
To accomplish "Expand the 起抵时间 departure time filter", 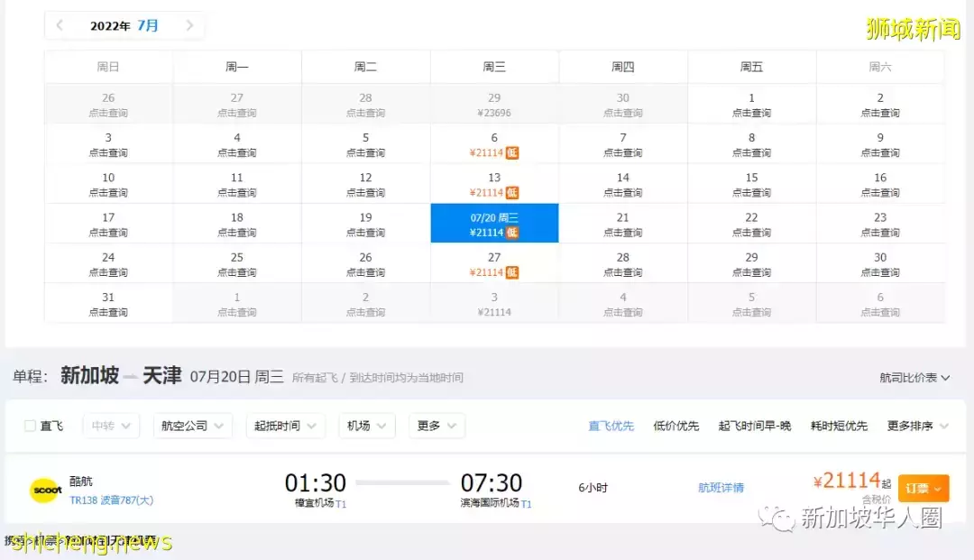I will 285,426.
